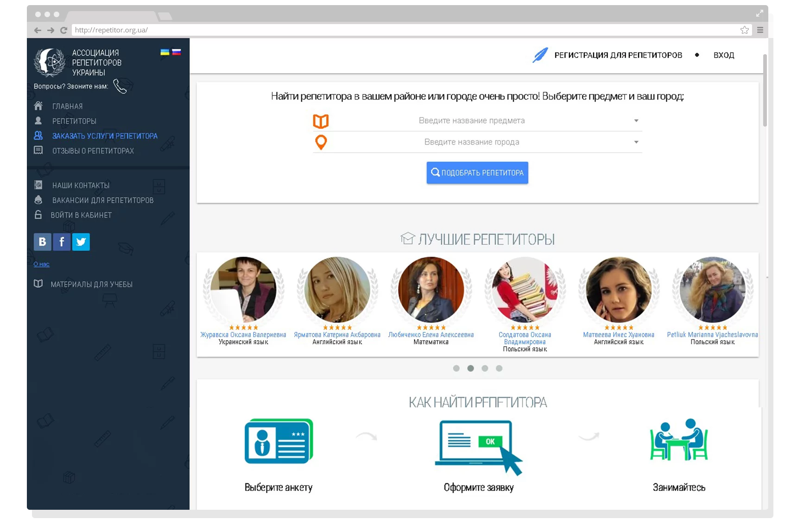Click the home icon beside ГЛАВНАЯ
The height and width of the screenshot is (532, 791).
click(38, 106)
